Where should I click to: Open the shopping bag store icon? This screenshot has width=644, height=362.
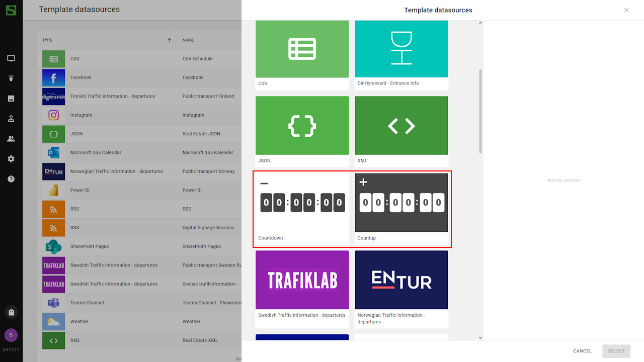pyautogui.click(x=11, y=312)
